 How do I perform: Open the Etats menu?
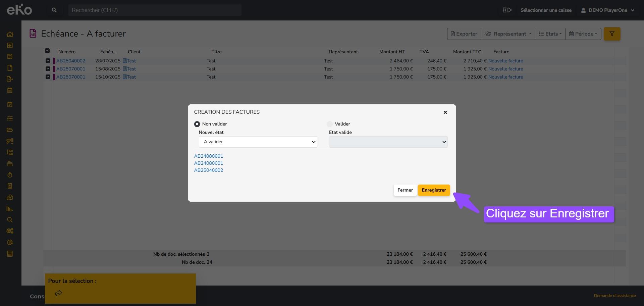point(550,34)
